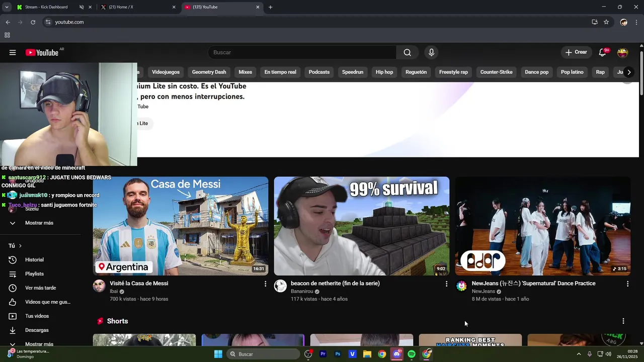The height and width of the screenshot is (362, 644).
Task: Reload the page with the refresh icon
Action: pos(33,22)
